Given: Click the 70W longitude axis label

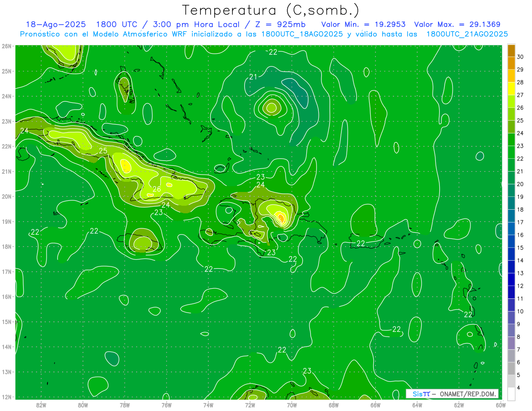Looking at the screenshot, I should (292, 404).
